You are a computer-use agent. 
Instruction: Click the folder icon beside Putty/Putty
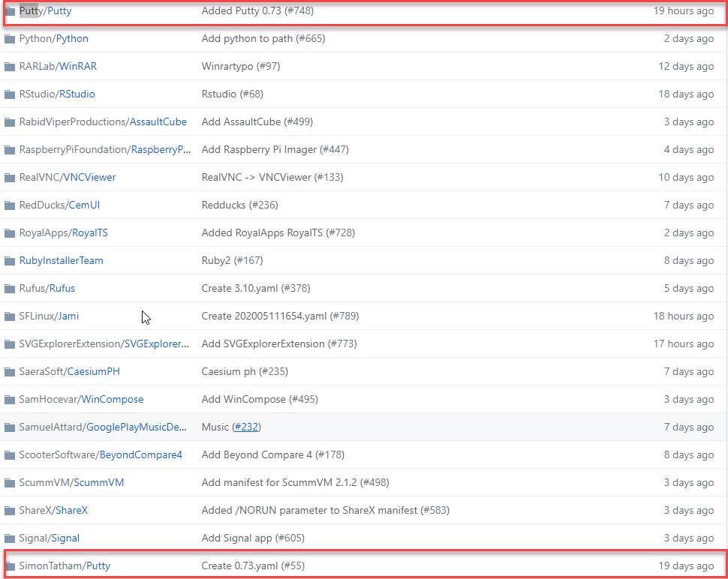coord(10,10)
